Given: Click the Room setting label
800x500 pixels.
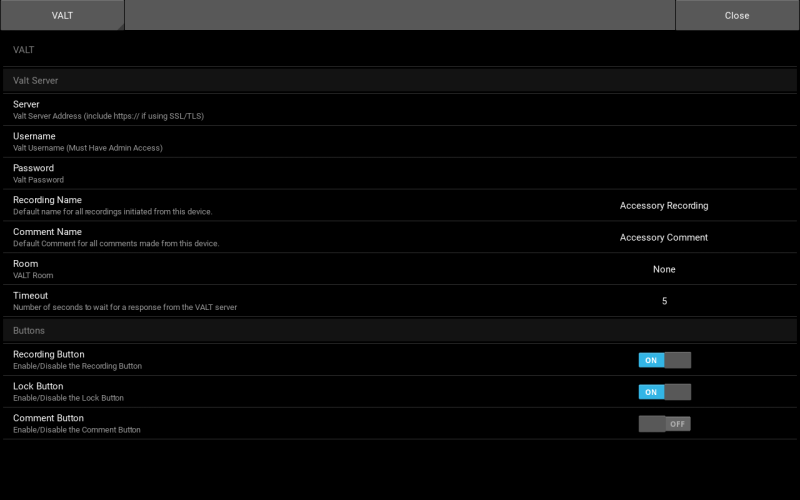Looking at the screenshot, I should point(26,264).
